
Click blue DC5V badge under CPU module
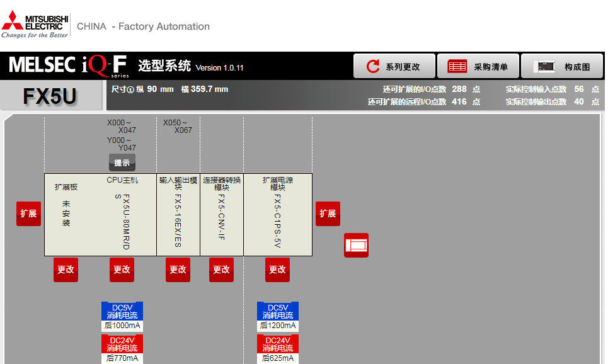pyautogui.click(x=122, y=311)
